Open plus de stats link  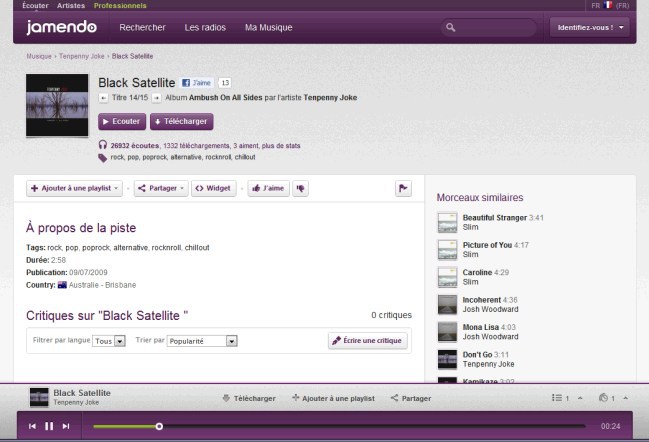[281, 146]
